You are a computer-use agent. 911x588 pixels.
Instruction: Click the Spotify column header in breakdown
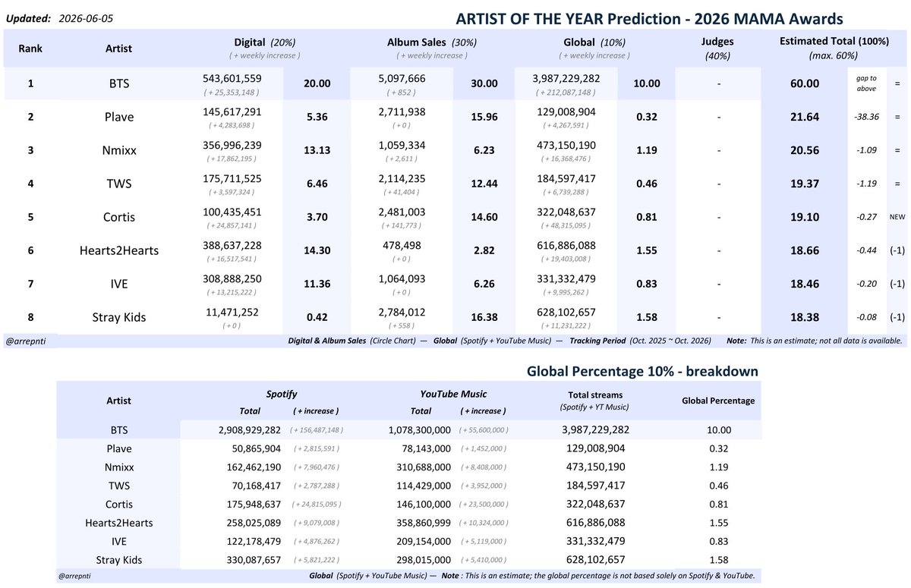[x=282, y=395]
